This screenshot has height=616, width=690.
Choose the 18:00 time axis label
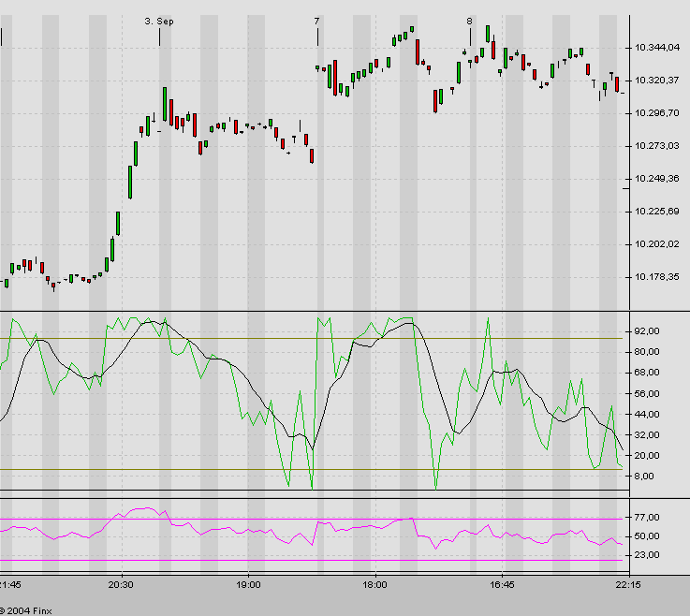click(x=374, y=584)
